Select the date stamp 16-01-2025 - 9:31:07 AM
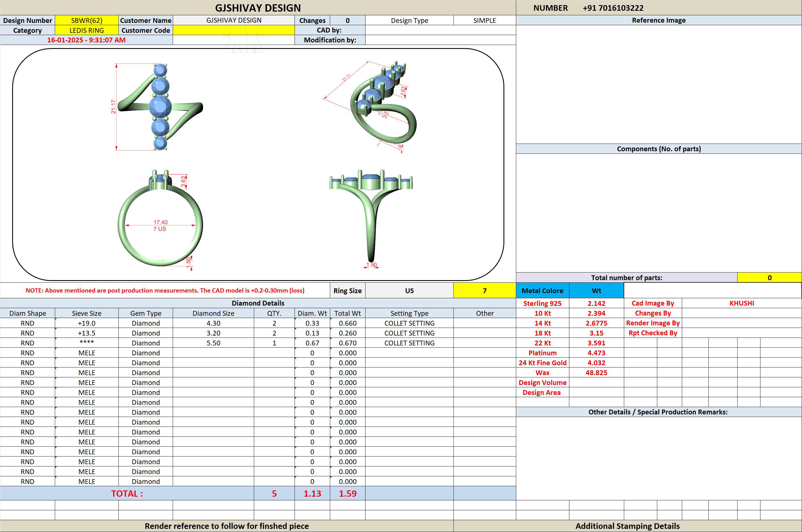Image resolution: width=802 pixels, height=532 pixels. click(86, 40)
